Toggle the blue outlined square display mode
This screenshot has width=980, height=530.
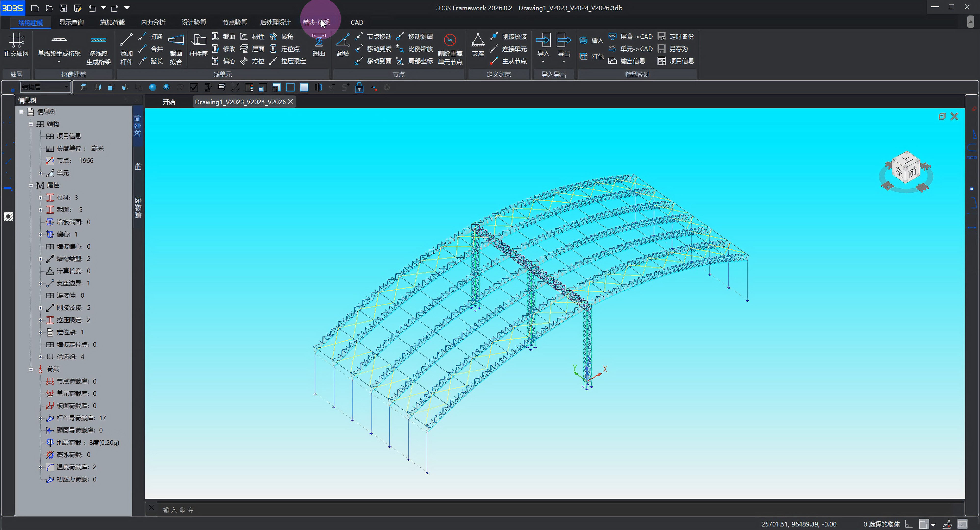tap(290, 88)
